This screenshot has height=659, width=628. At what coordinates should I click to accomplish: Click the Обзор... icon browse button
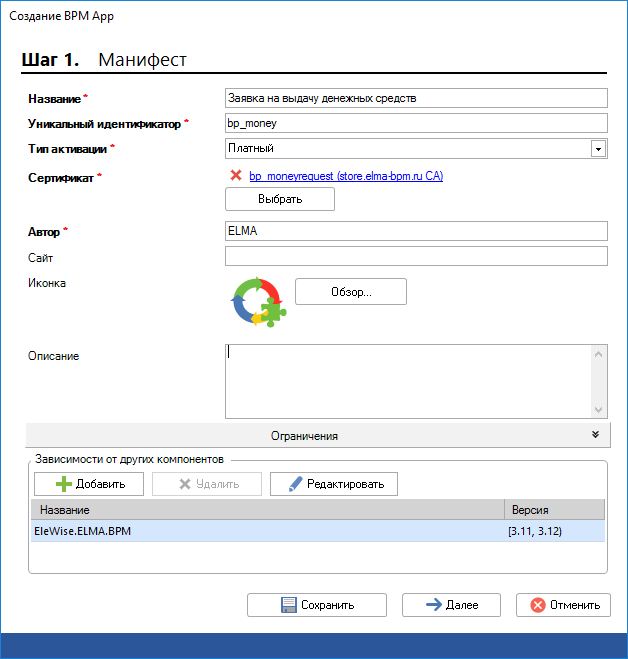pos(351,291)
